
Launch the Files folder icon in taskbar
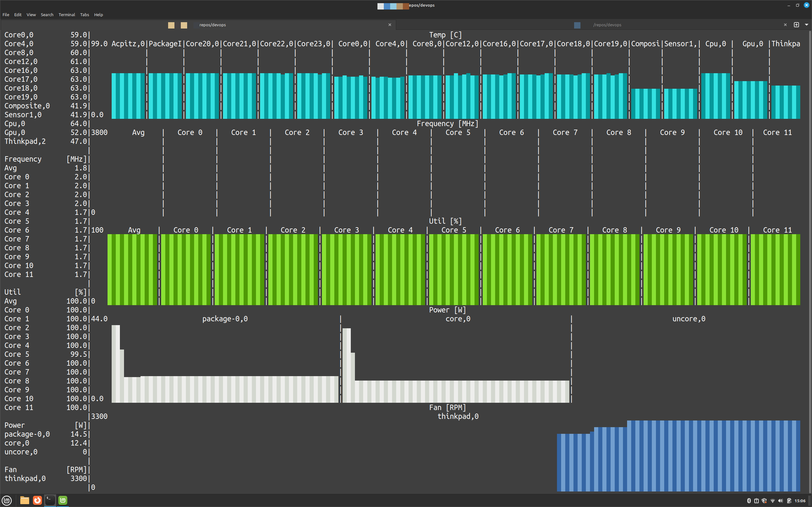(24, 500)
